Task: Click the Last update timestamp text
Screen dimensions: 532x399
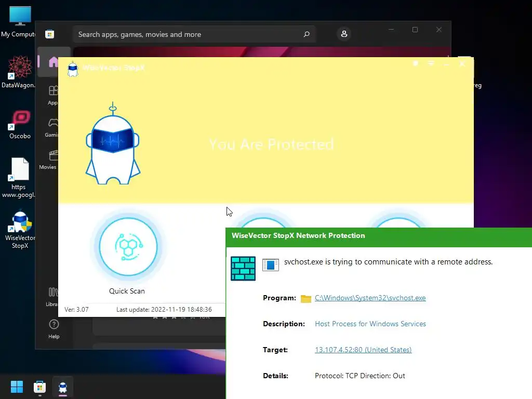Action: click(x=164, y=310)
